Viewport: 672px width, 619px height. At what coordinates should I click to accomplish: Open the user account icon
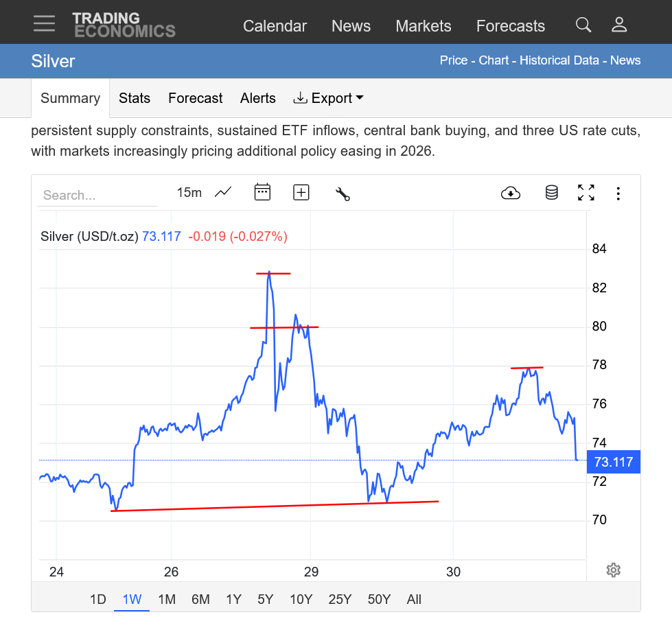coord(619,25)
